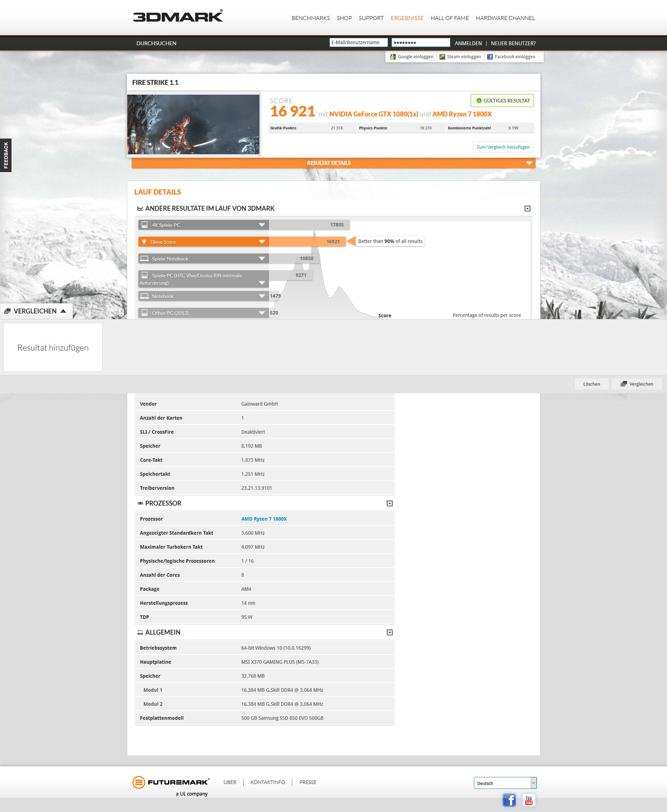This screenshot has height=812, width=667.
Task: Click the Allgemein section laptop icon
Action: 140,632
